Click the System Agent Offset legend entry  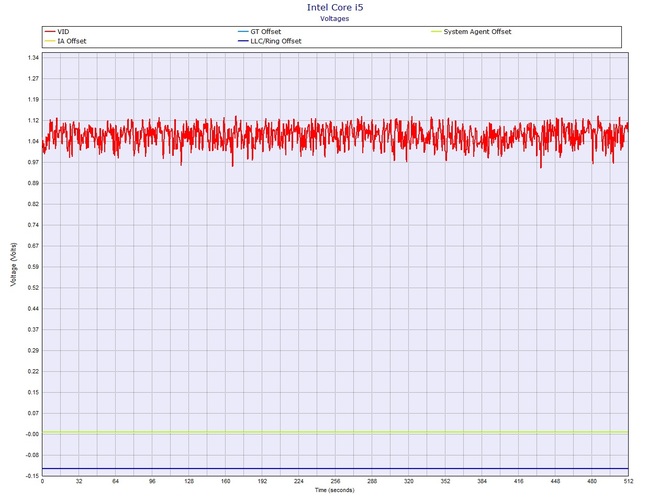coord(471,32)
